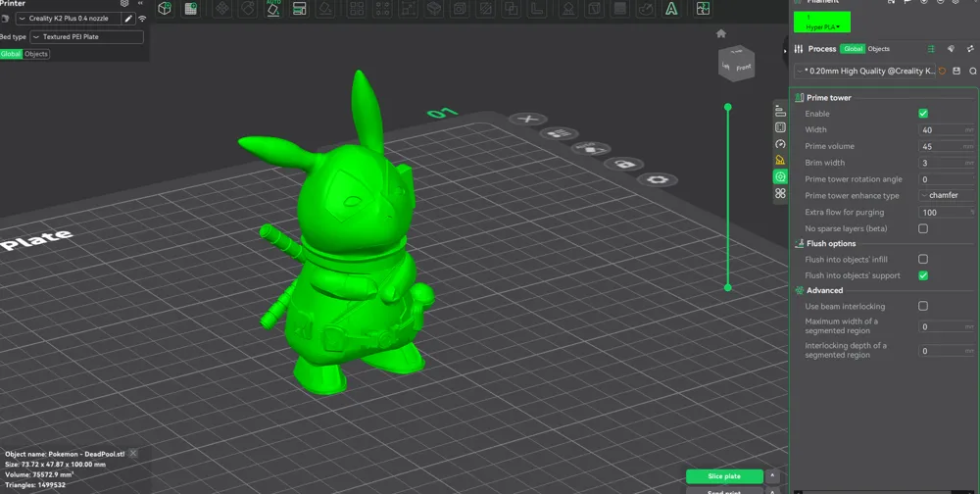Image resolution: width=980 pixels, height=494 pixels.
Task: Open the Support settings side tab icon
Action: tap(780, 160)
